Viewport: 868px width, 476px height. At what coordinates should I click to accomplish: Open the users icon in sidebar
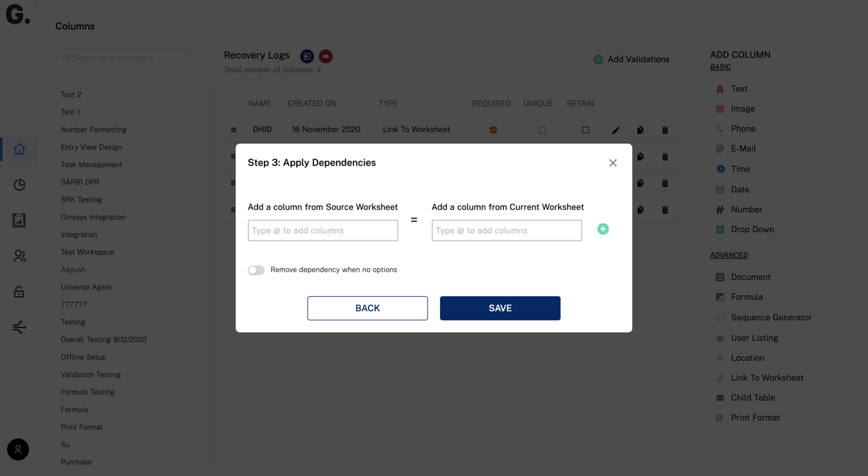pyautogui.click(x=20, y=256)
